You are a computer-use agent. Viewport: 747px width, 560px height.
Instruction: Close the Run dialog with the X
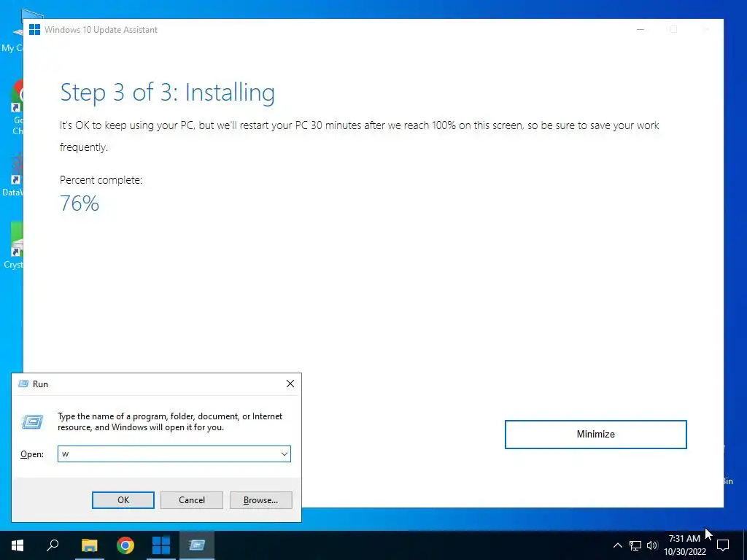coord(290,384)
